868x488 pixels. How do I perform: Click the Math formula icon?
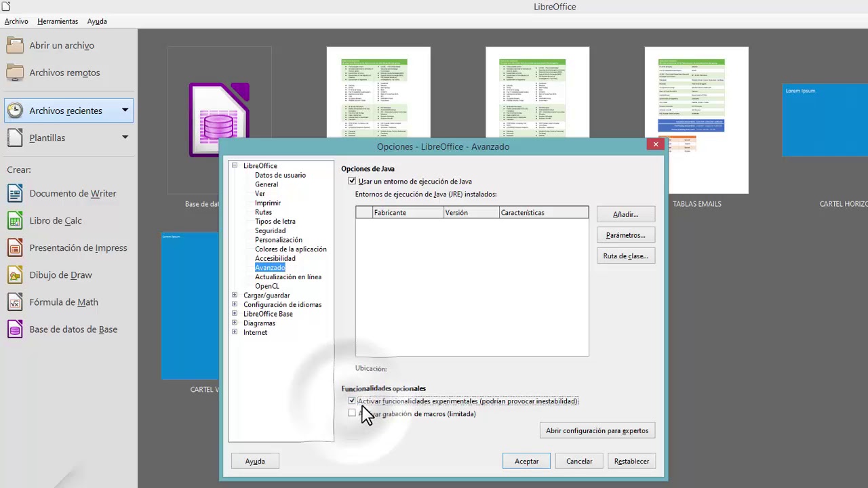[x=15, y=302]
